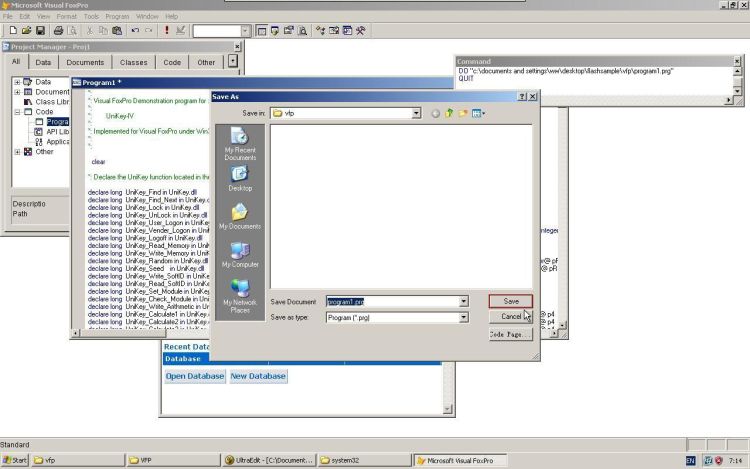Open the Task Pane toolbar icon
750x469 pixels.
coord(347,31)
